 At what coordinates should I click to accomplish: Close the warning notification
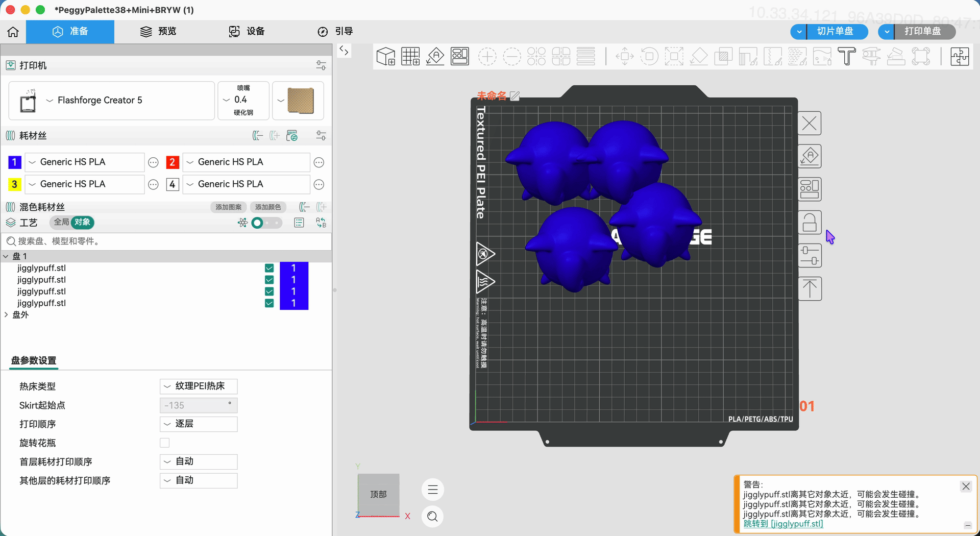click(x=966, y=486)
